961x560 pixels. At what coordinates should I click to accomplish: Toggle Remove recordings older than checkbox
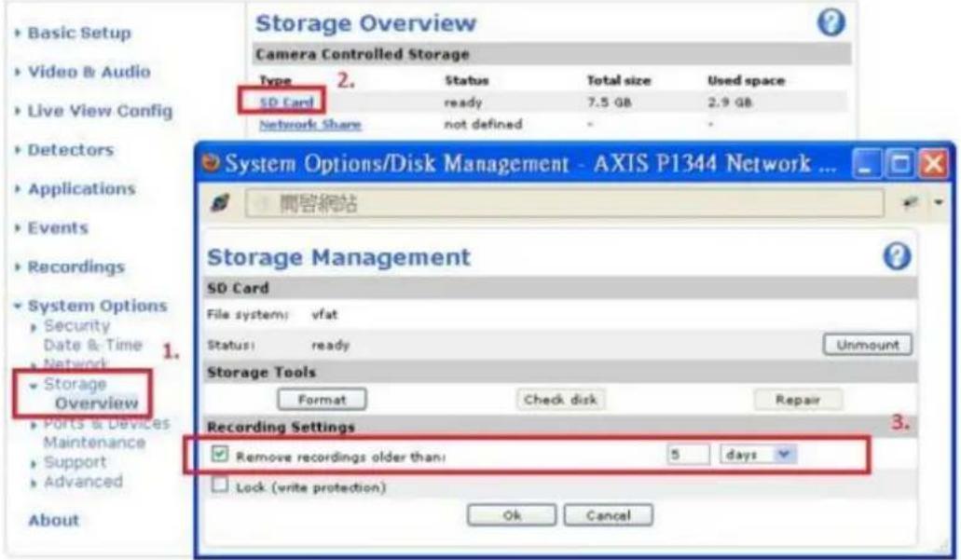[x=219, y=454]
